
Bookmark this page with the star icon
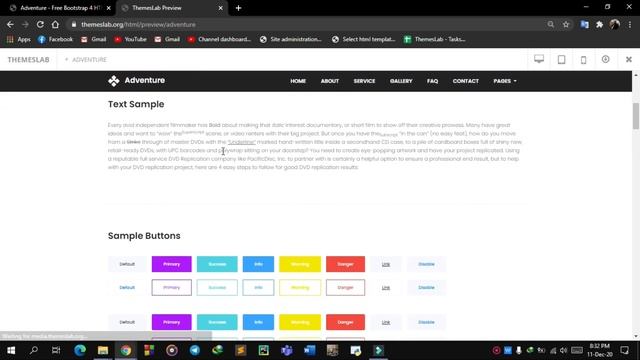tap(566, 24)
